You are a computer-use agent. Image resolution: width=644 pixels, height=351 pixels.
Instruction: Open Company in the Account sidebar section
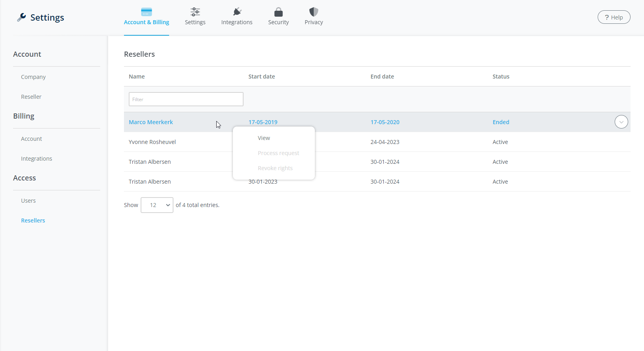33,77
